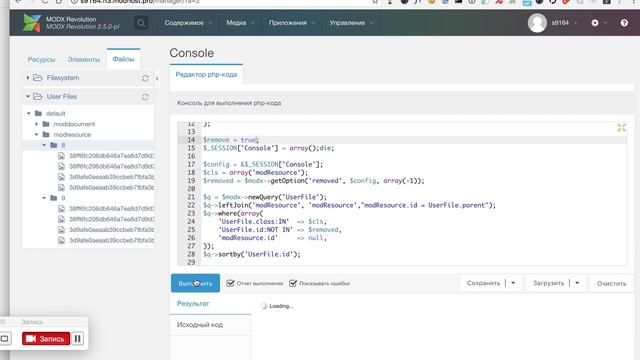Collapse the default folder
The height and width of the screenshot is (360, 640).
29,113
